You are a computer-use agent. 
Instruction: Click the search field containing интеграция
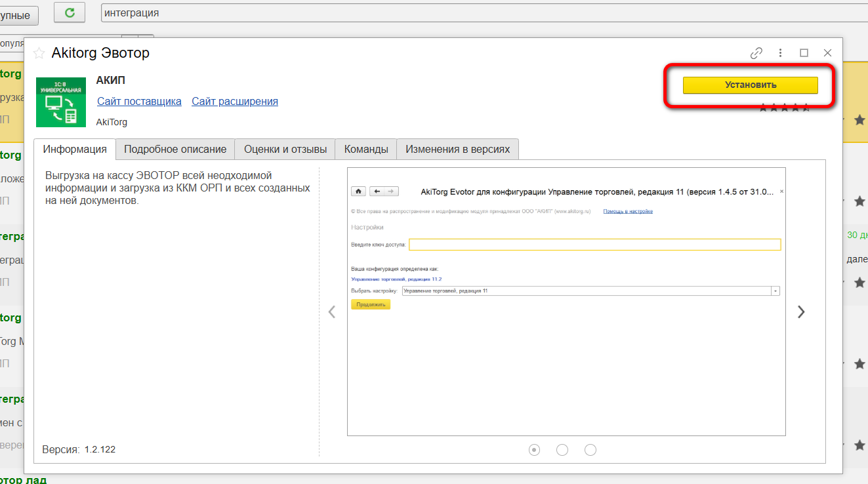click(x=484, y=12)
